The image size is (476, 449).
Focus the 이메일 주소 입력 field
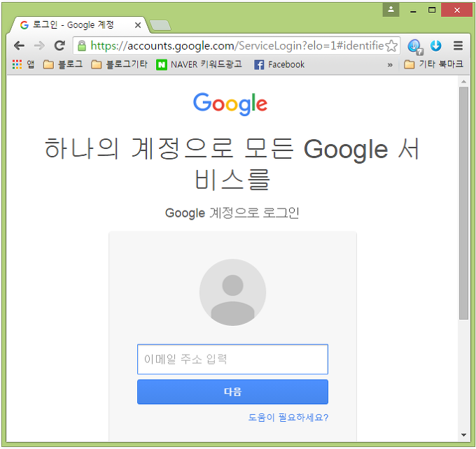click(232, 359)
